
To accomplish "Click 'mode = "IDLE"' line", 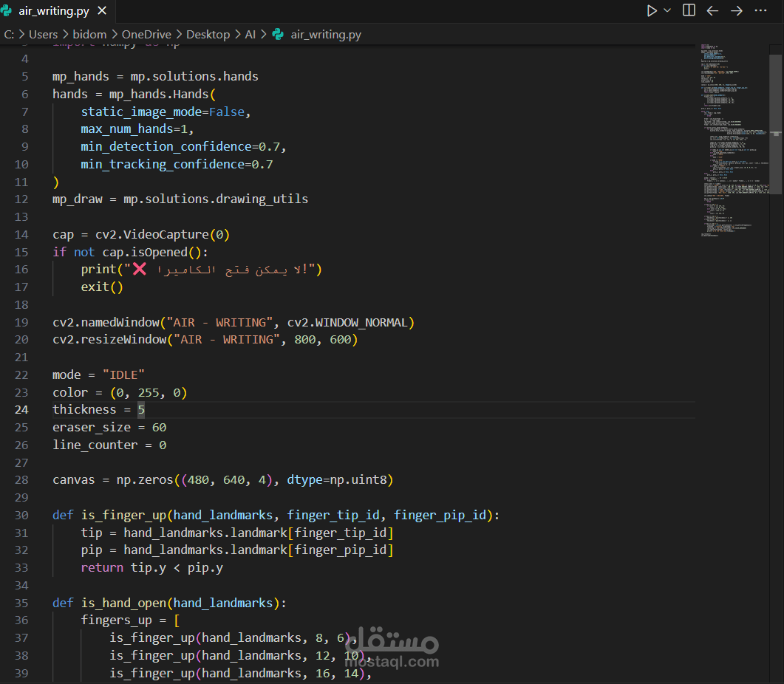I will 98,375.
